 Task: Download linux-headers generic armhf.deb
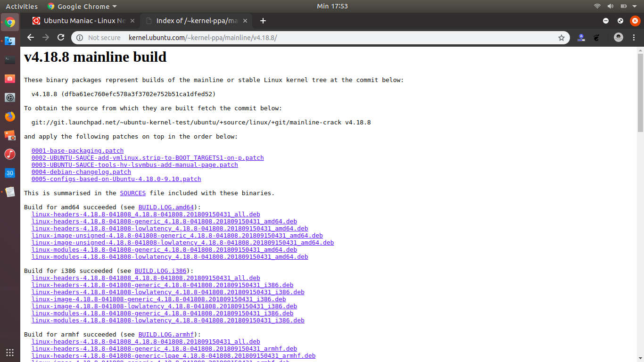coord(164,349)
